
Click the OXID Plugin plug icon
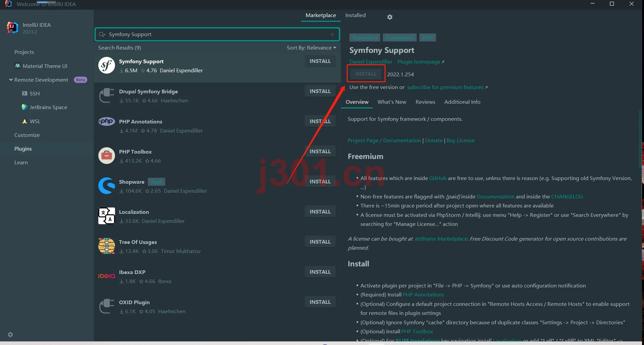[x=107, y=306]
